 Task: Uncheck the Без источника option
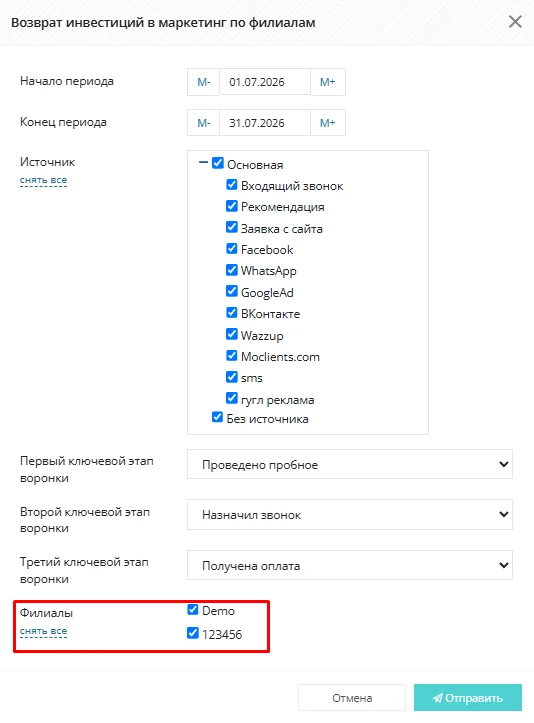[x=217, y=417]
